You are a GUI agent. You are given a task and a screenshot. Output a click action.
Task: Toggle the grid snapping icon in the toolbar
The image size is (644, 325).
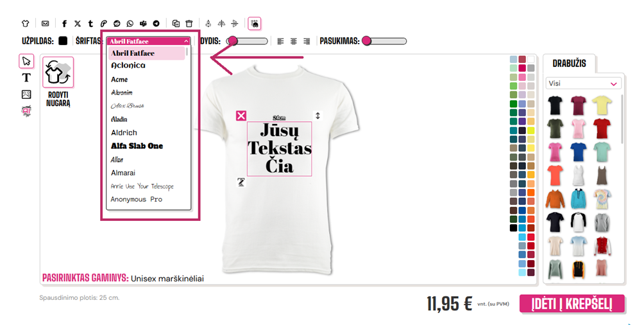[x=255, y=24]
